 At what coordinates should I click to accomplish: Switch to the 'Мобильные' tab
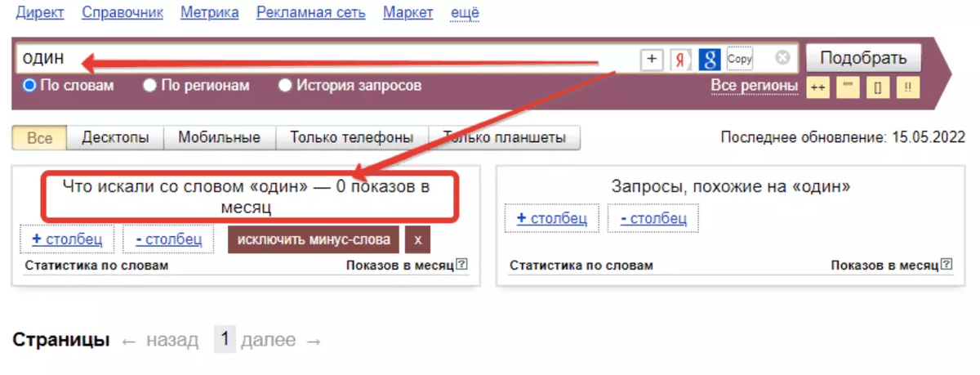click(x=220, y=137)
